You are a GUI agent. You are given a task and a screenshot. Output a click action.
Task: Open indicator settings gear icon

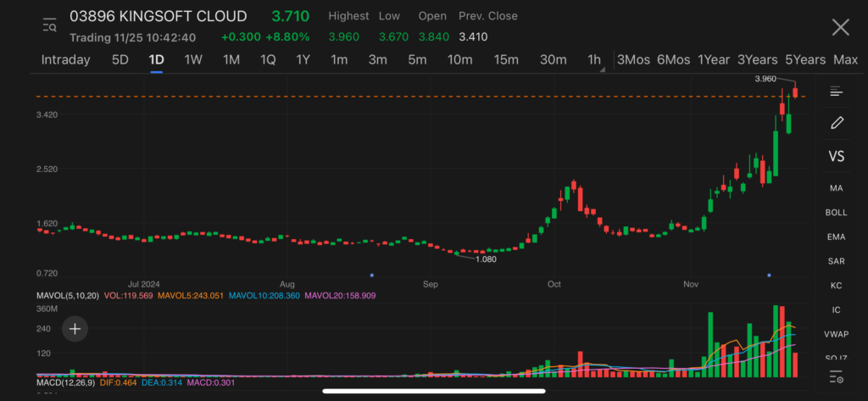coord(836,378)
